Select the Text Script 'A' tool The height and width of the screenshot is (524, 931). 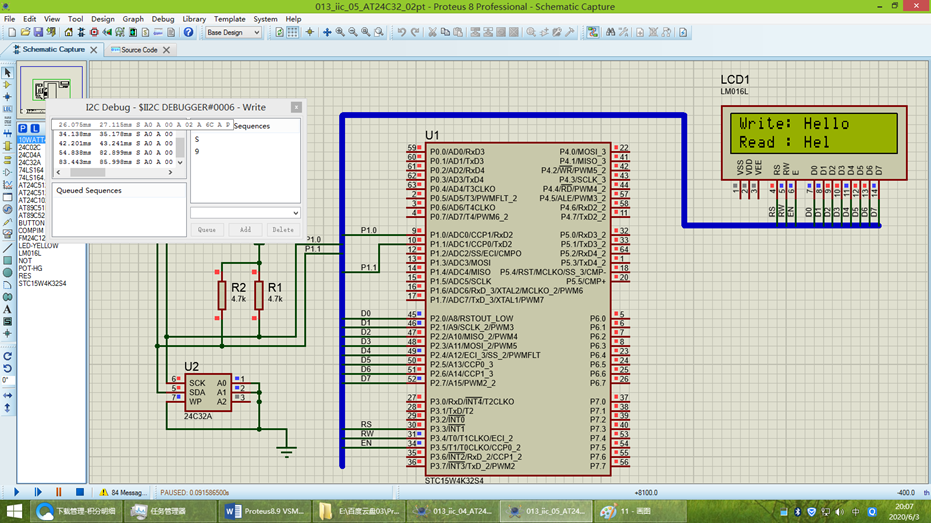[x=7, y=309]
